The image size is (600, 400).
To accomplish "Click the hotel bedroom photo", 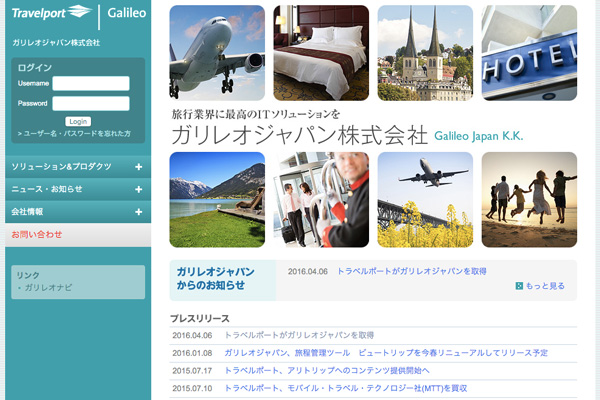I will 321,53.
